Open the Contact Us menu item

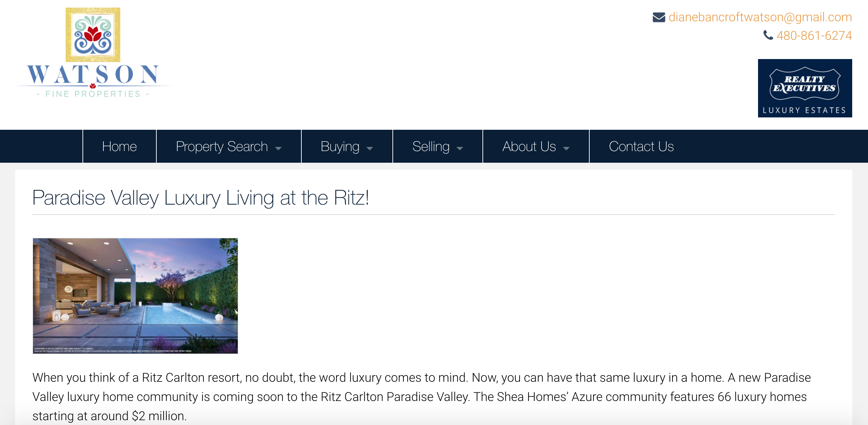click(x=641, y=146)
